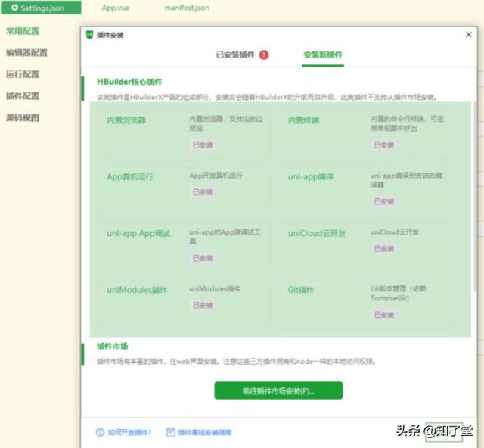
Task: Click the 插件市场 section heading
Action: click(113, 346)
